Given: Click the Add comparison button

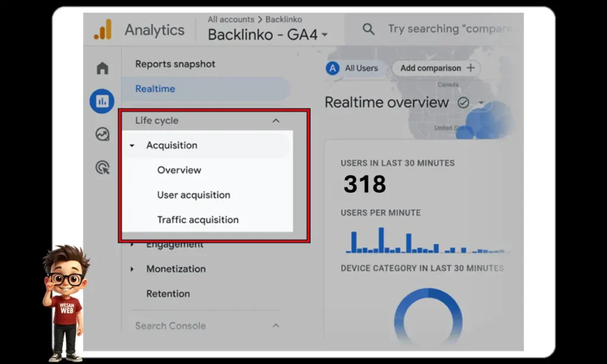Looking at the screenshot, I should pyautogui.click(x=437, y=68).
